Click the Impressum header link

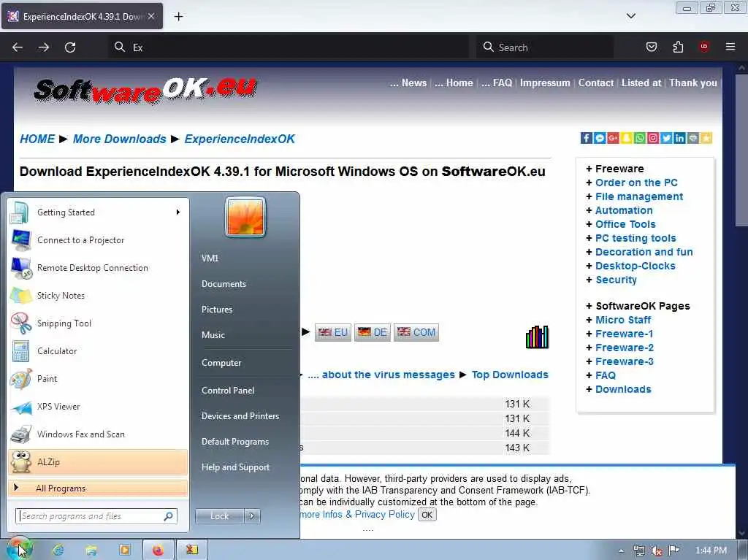pyautogui.click(x=545, y=83)
